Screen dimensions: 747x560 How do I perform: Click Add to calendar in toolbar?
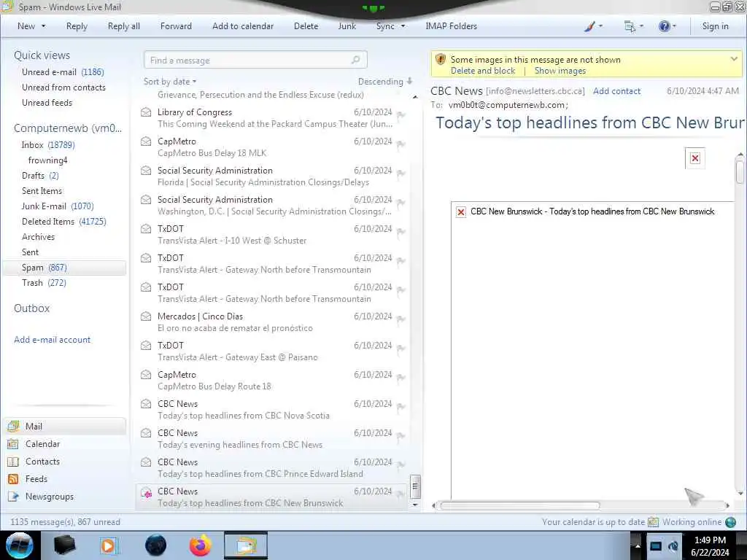[x=243, y=26]
